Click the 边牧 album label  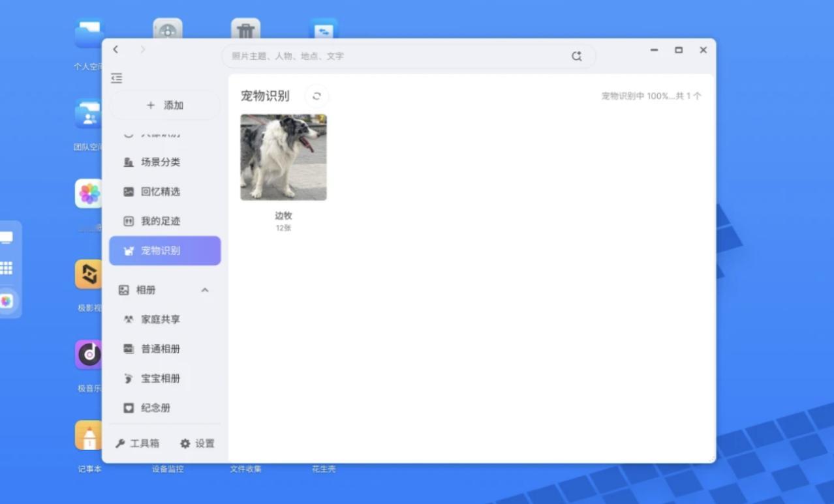coord(283,216)
